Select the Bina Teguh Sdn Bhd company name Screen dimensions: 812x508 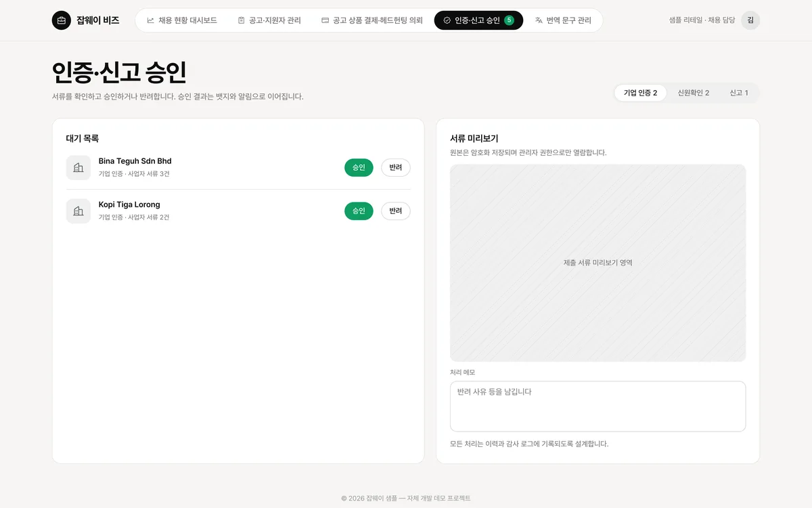coord(135,161)
